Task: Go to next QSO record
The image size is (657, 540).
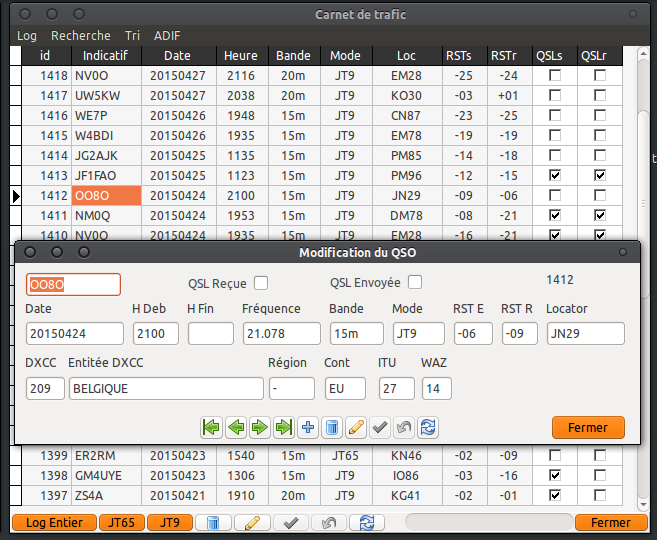Action: 260,427
